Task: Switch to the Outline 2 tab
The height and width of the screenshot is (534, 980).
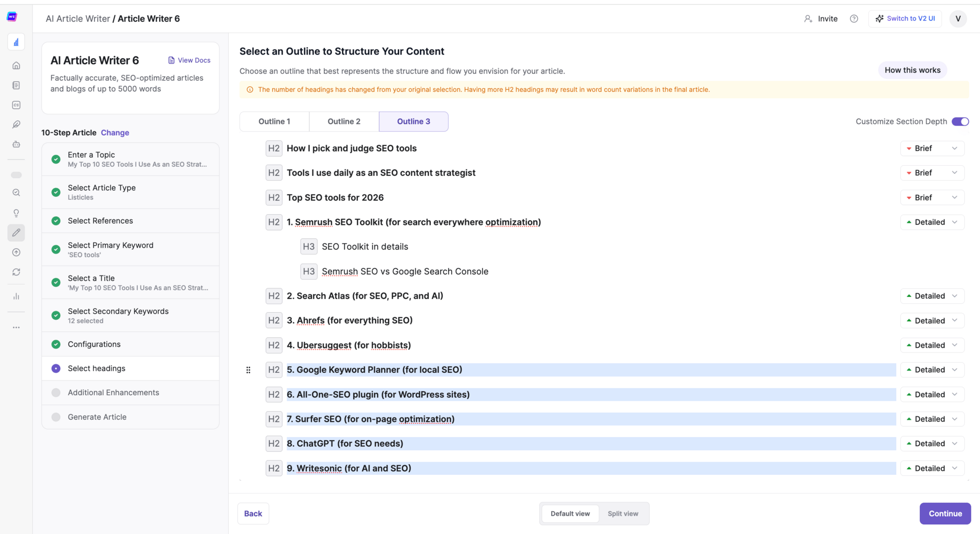Action: [x=344, y=121]
